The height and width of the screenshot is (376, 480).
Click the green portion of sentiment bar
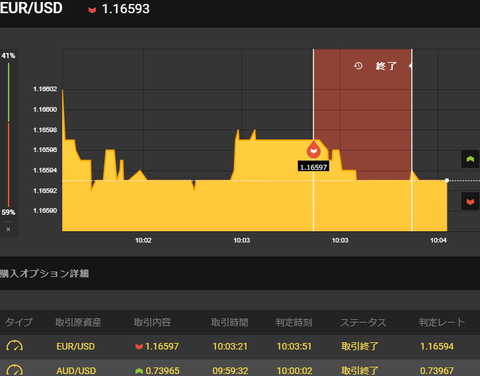[8, 92]
